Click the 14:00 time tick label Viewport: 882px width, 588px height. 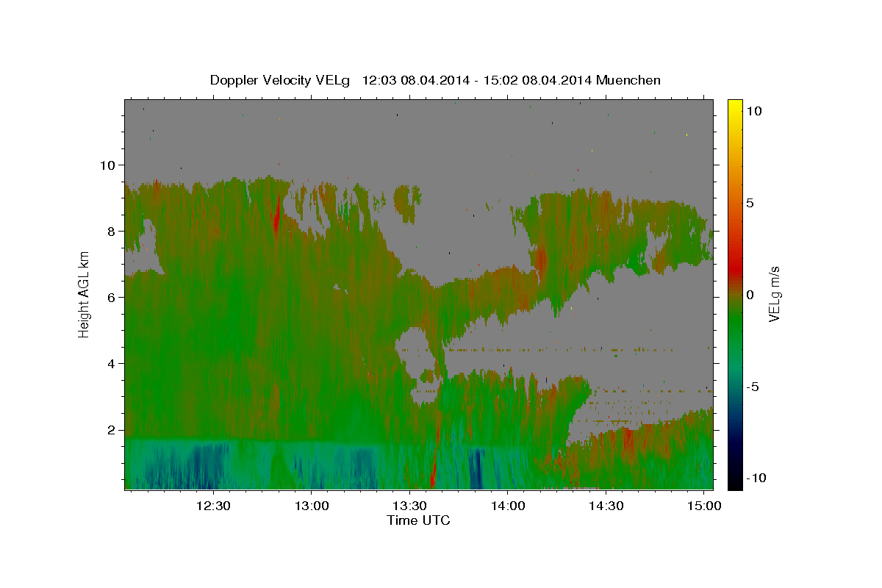508,506
